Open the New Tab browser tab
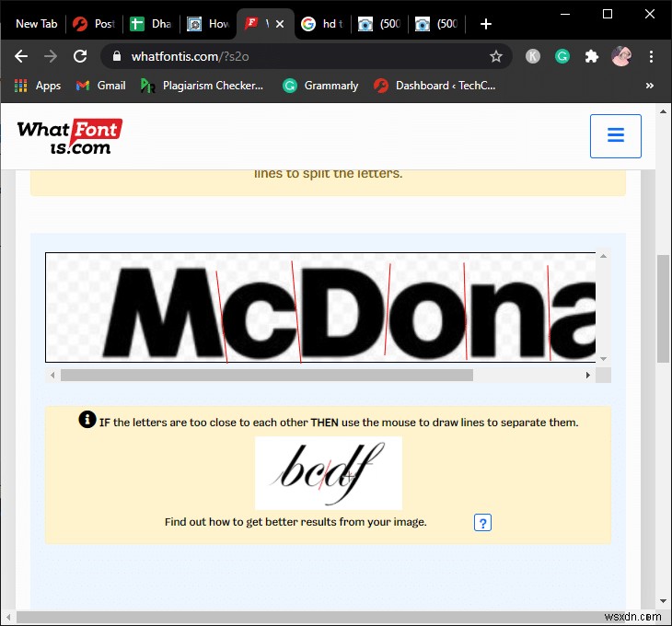Screen dimensions: 672x626 [x=36, y=24]
